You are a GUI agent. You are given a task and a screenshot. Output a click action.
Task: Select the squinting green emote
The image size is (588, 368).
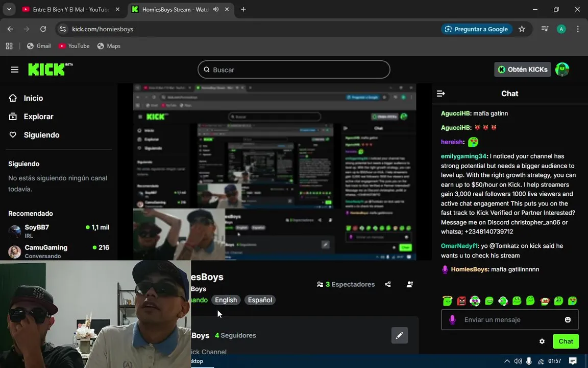click(558, 301)
